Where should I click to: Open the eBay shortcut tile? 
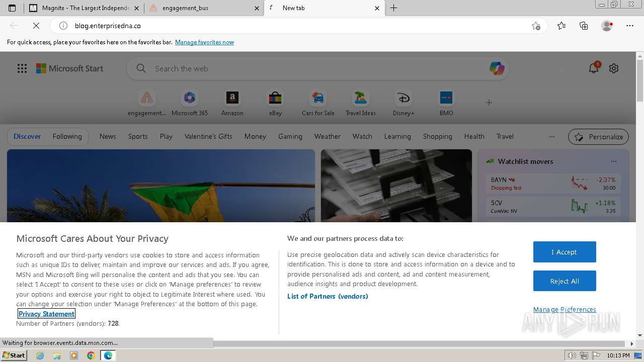(275, 103)
